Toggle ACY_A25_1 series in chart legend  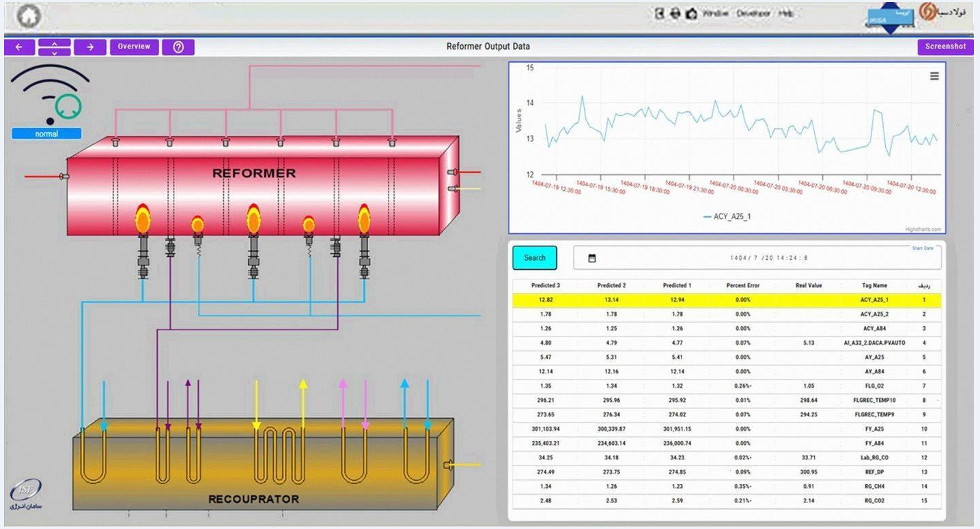point(728,216)
